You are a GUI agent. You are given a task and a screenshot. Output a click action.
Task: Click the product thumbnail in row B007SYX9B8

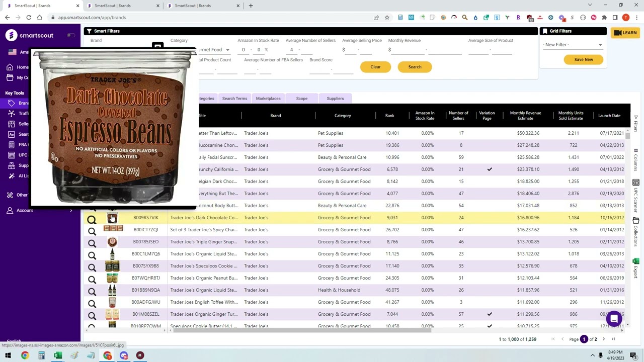coord(112,266)
